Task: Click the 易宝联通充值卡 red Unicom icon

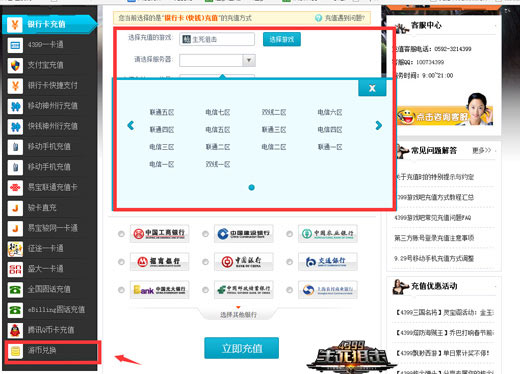Action: click(x=15, y=187)
